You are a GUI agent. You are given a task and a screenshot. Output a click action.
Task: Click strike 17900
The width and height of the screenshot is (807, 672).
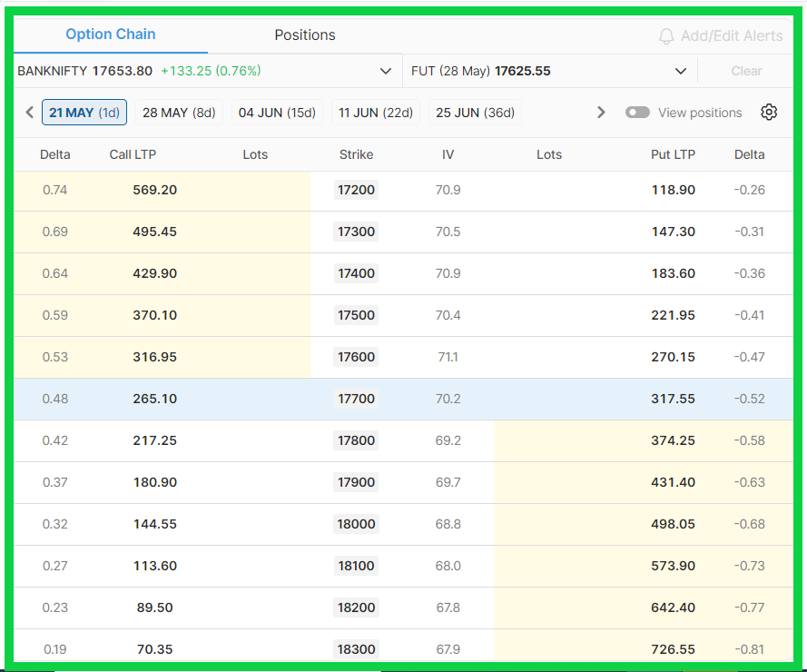[356, 482]
